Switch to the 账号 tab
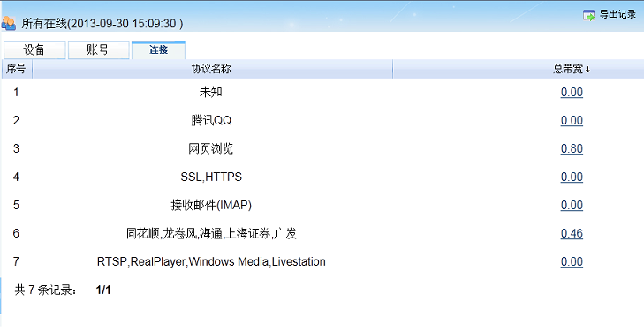Screen dimensions: 644x332 (x=98, y=50)
